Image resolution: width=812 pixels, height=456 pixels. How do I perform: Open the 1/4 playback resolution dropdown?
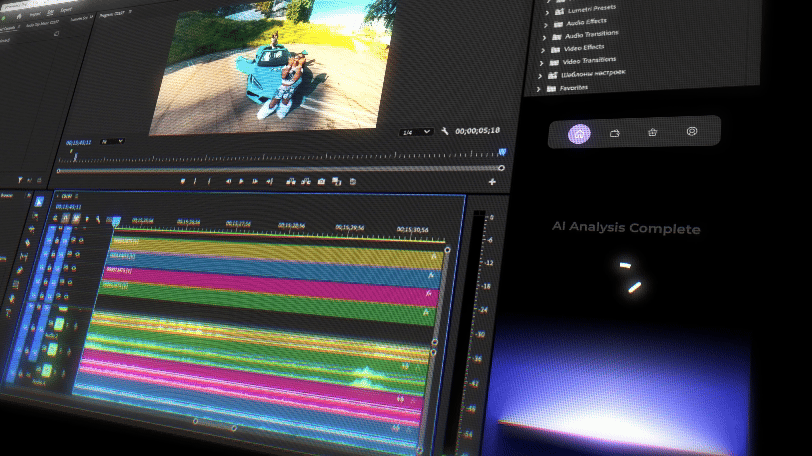click(416, 132)
